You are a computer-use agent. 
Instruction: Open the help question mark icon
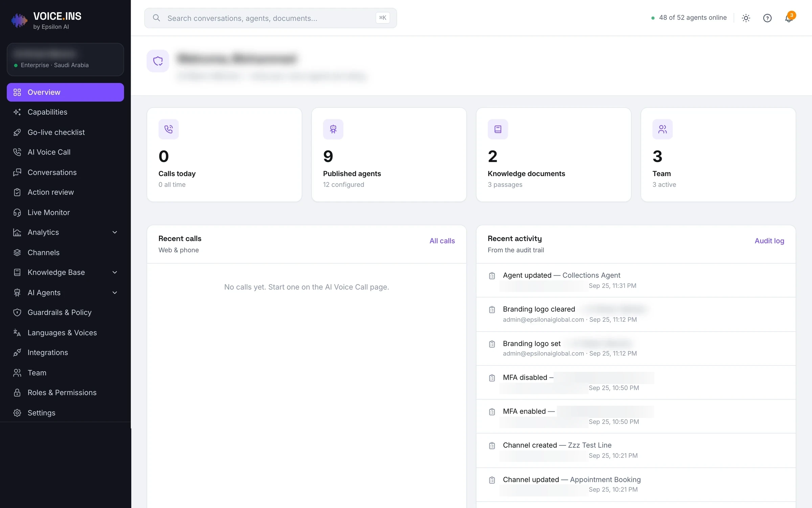coord(767,18)
